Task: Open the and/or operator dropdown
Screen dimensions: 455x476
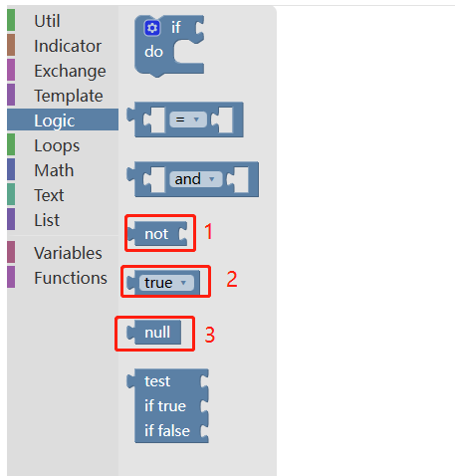Action: [196, 179]
